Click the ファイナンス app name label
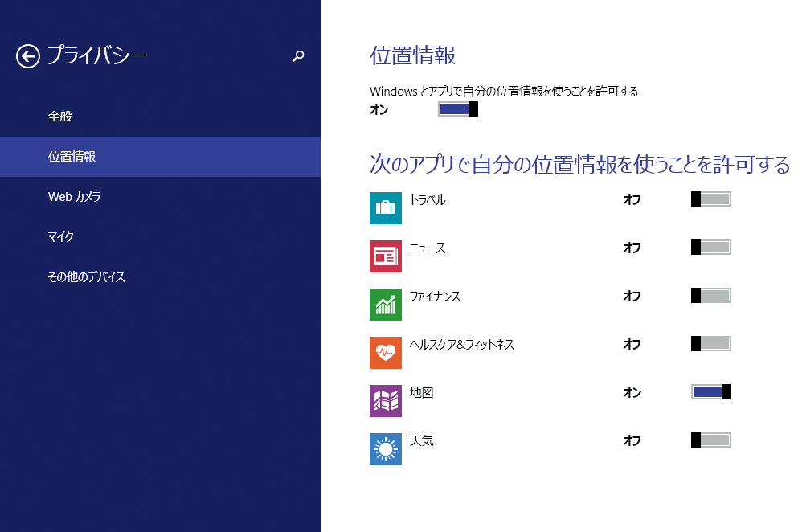The width and height of the screenshot is (798, 532). pos(435,297)
